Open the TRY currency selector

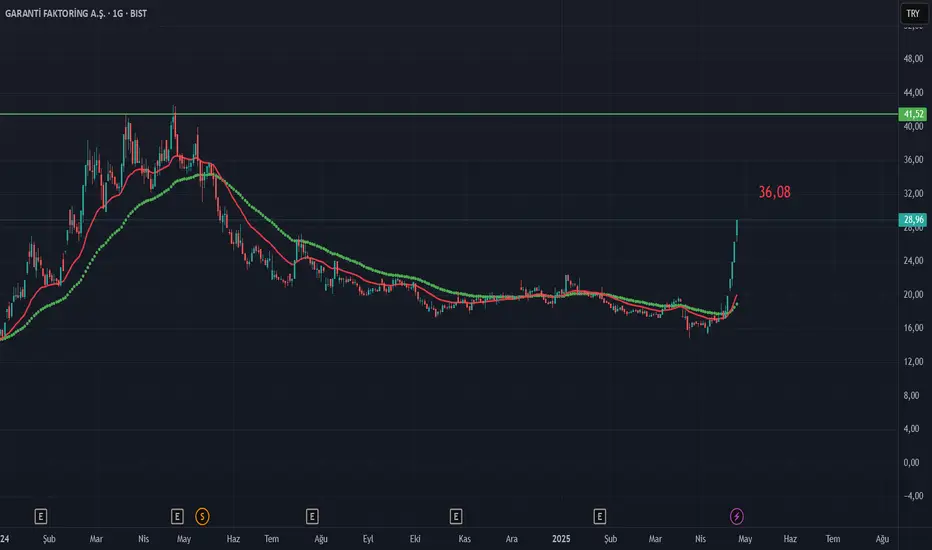913,13
